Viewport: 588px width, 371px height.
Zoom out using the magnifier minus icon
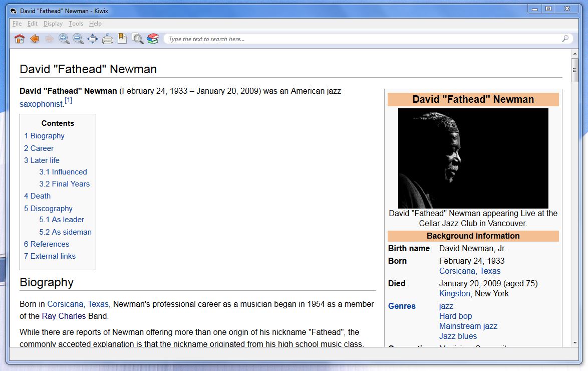[x=78, y=39]
